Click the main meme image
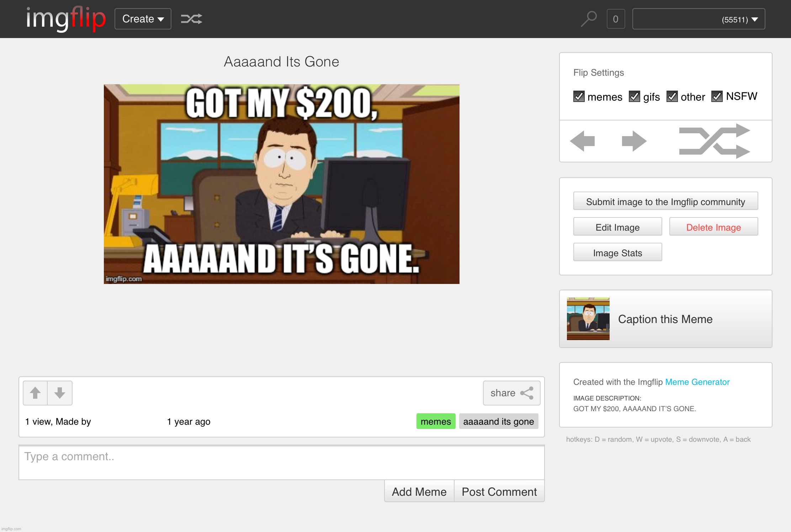 [282, 184]
